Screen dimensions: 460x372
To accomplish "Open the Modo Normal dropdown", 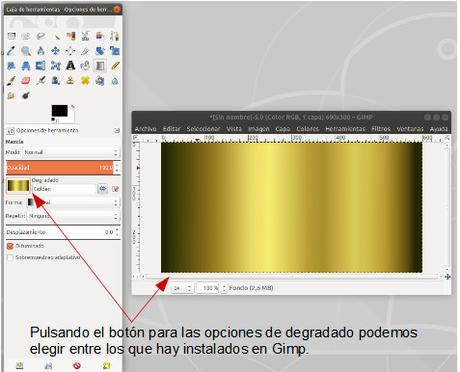I will (x=71, y=152).
